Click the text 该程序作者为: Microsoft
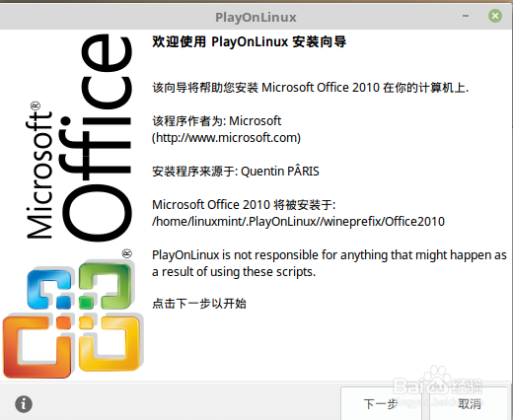513x420 pixels. (217, 121)
